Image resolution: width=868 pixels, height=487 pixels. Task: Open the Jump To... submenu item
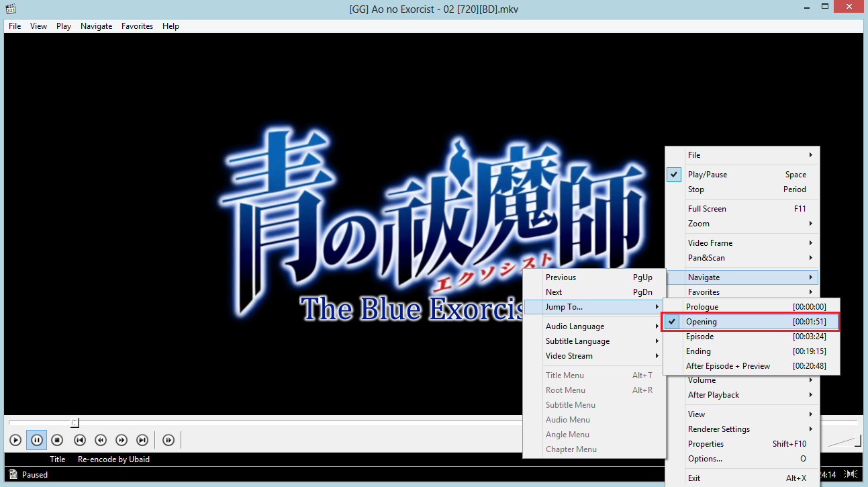coord(593,307)
